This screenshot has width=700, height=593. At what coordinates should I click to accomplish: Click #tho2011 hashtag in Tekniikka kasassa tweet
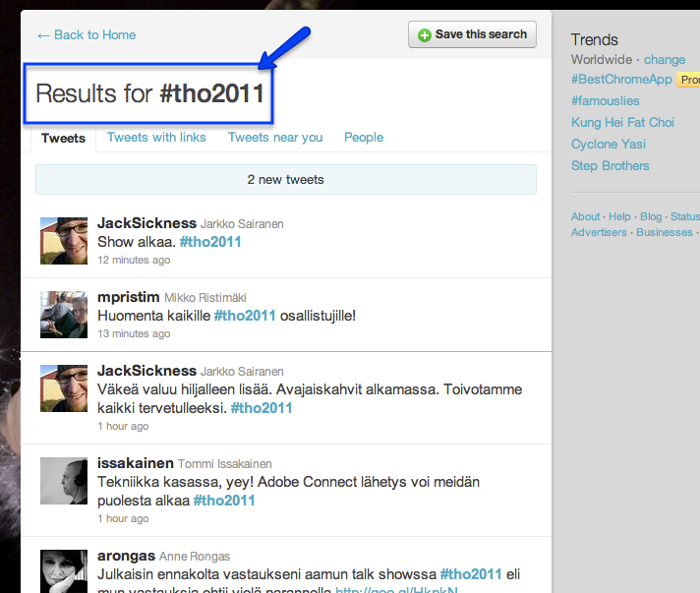pos(224,501)
